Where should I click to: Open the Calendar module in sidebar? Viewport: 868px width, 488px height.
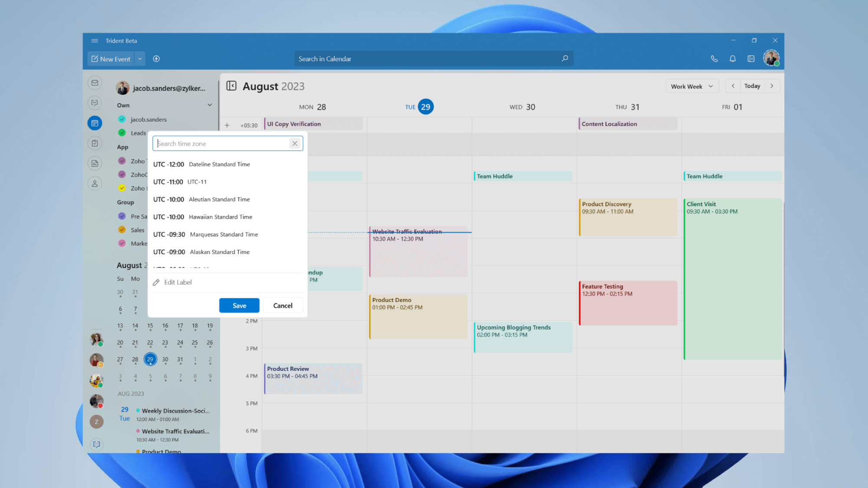coord(95,123)
